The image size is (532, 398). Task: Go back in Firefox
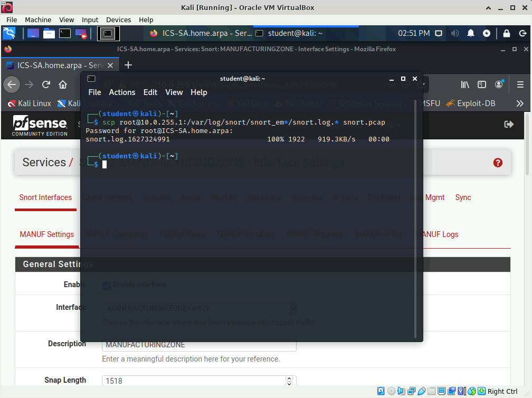tap(12, 84)
